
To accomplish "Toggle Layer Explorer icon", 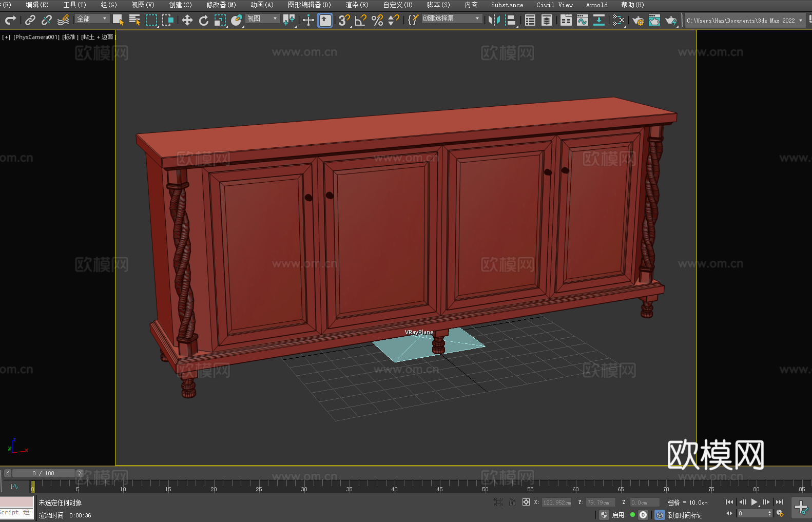I will click(546, 20).
